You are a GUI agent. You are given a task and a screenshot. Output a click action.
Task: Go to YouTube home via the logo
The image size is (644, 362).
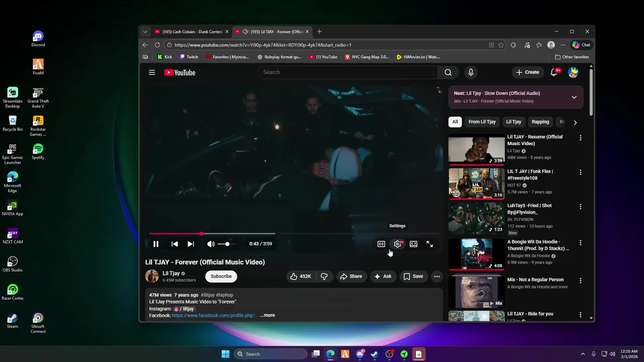[x=180, y=72]
